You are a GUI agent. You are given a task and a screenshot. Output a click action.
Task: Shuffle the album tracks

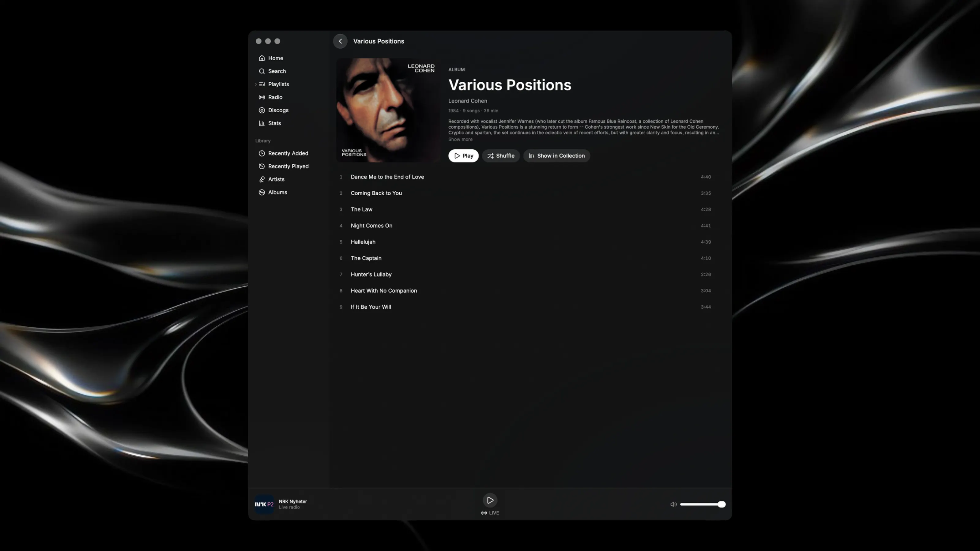tap(501, 156)
